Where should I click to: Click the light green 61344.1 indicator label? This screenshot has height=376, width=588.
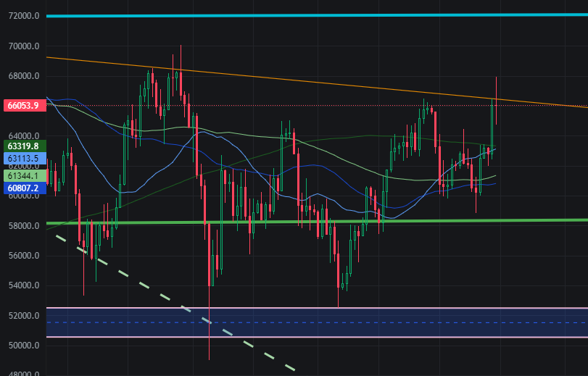click(25, 176)
